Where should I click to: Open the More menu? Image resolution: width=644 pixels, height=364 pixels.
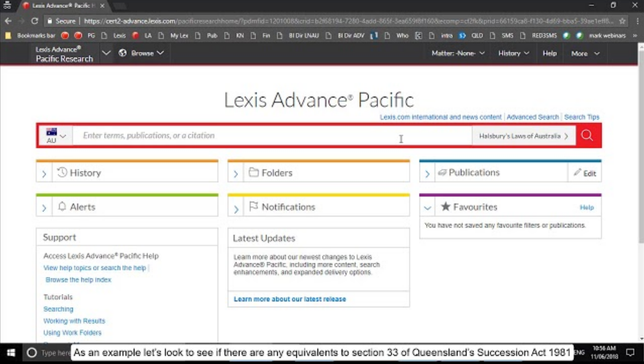(x=585, y=54)
